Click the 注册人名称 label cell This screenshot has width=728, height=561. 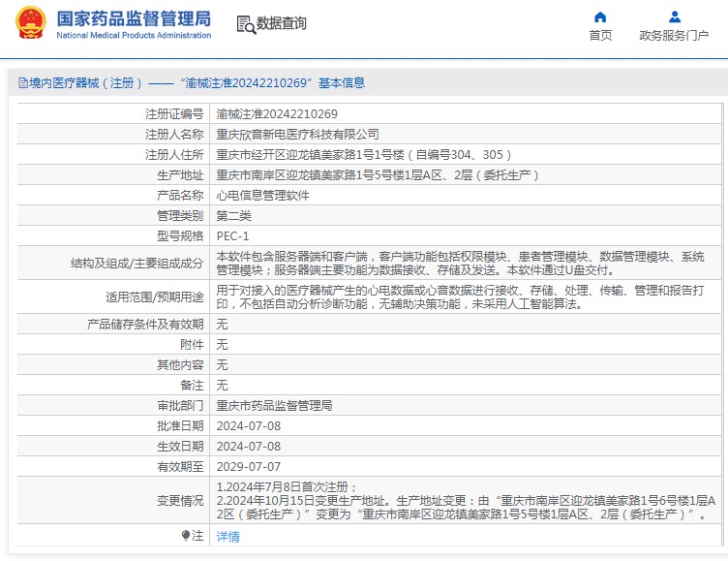[x=113, y=135]
